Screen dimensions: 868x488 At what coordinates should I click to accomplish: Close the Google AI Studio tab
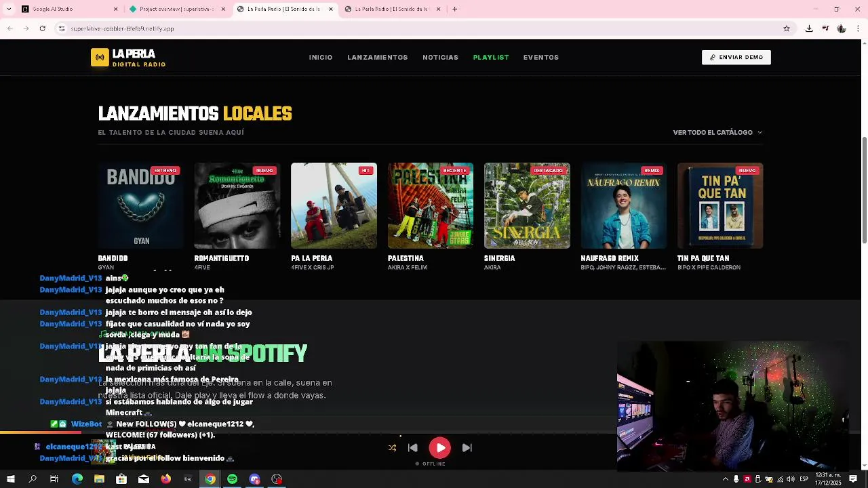click(115, 9)
